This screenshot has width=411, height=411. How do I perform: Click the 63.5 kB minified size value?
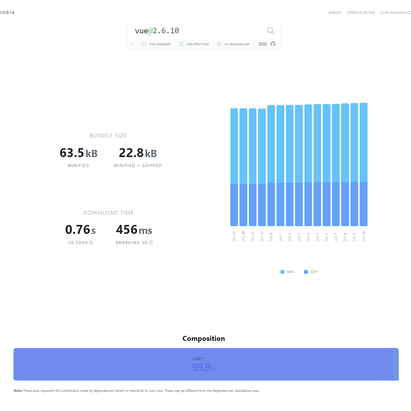[78, 153]
